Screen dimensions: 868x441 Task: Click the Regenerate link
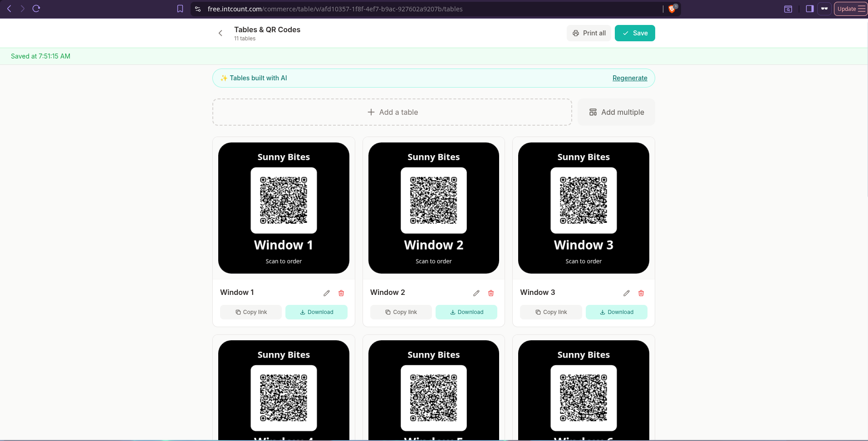[630, 78]
